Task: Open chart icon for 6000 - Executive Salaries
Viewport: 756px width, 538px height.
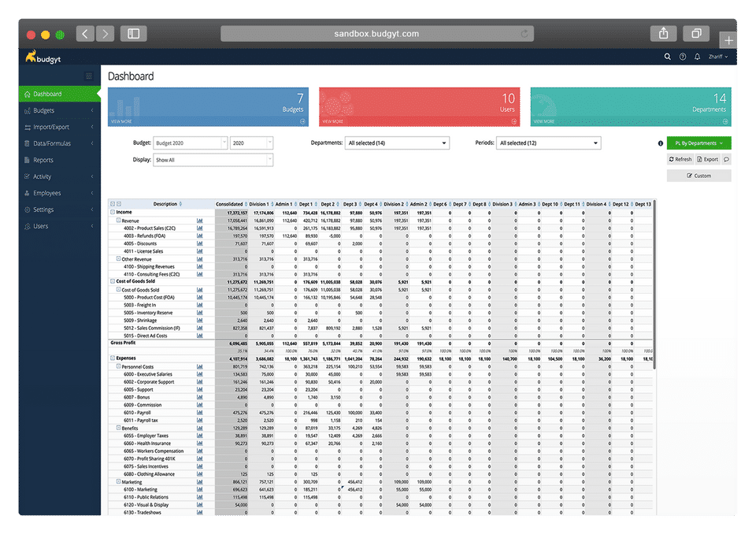Action: [199, 374]
